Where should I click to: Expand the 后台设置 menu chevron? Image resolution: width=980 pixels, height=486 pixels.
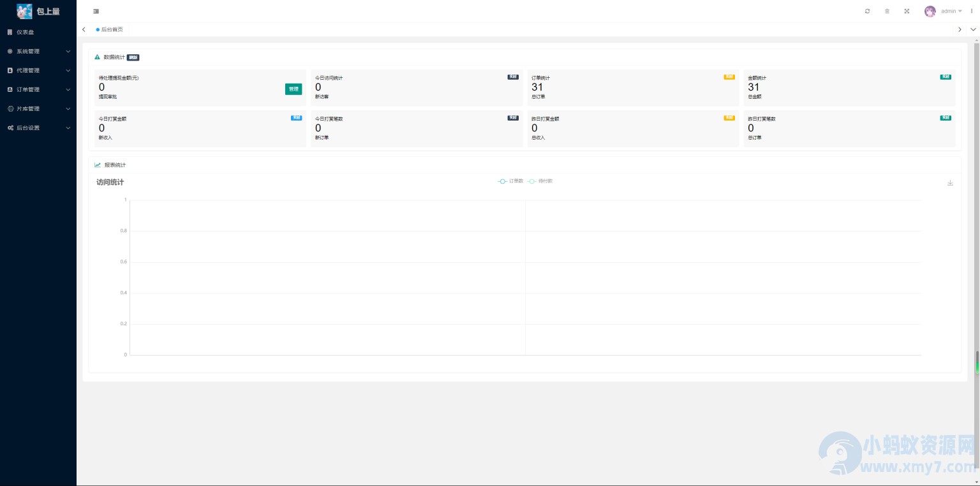pos(68,128)
